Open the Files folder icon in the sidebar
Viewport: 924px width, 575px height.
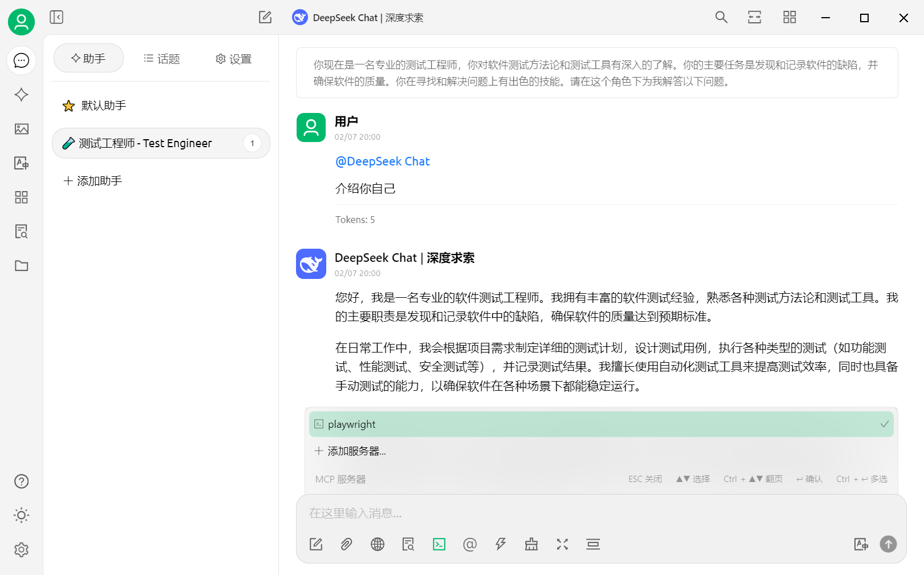[21, 266]
